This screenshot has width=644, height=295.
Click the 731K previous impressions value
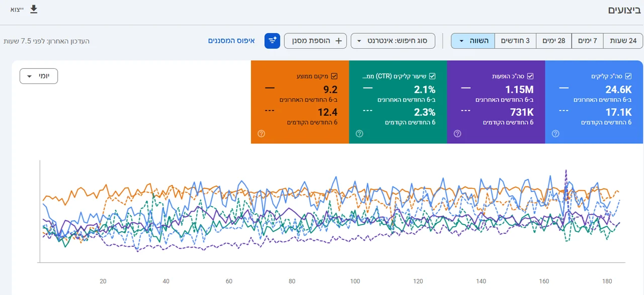[521, 113]
